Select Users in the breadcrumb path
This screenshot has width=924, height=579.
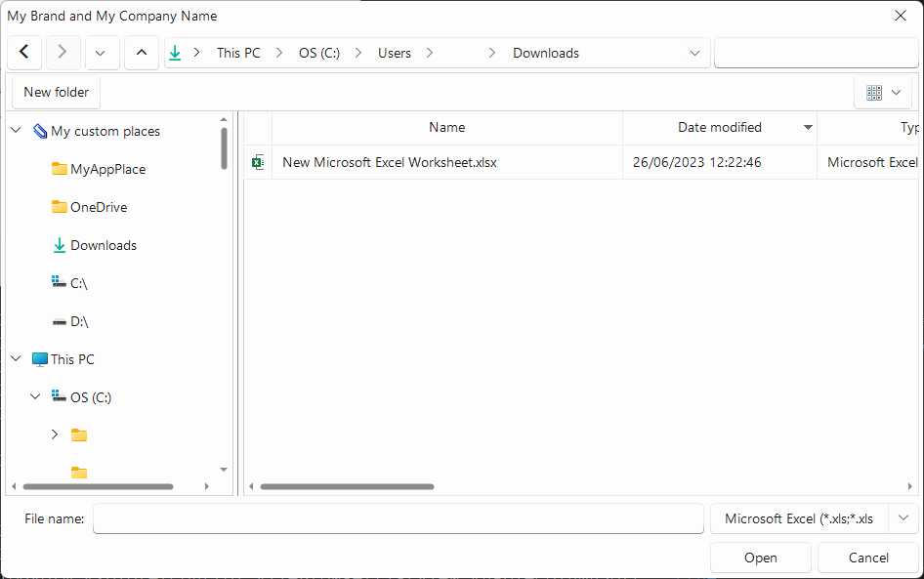394,53
